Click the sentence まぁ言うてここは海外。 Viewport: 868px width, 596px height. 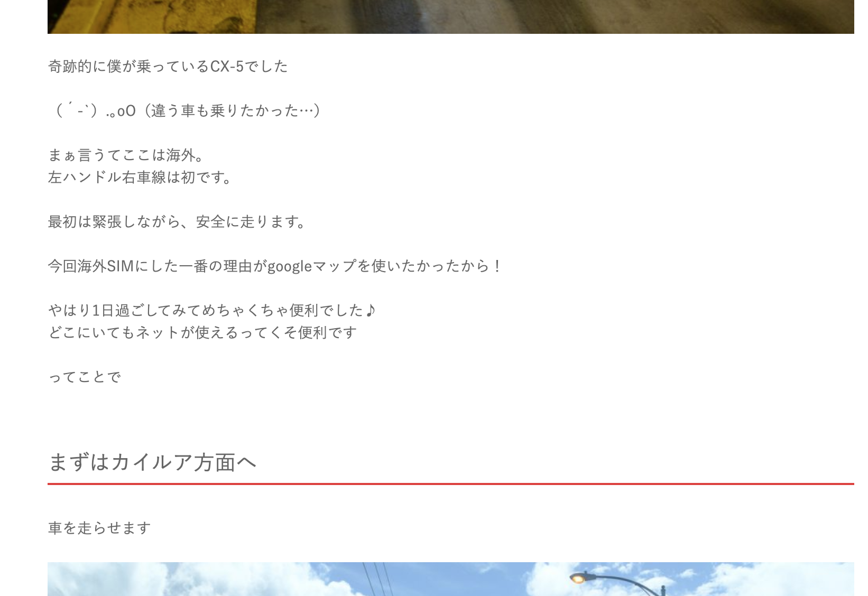pyautogui.click(x=126, y=155)
